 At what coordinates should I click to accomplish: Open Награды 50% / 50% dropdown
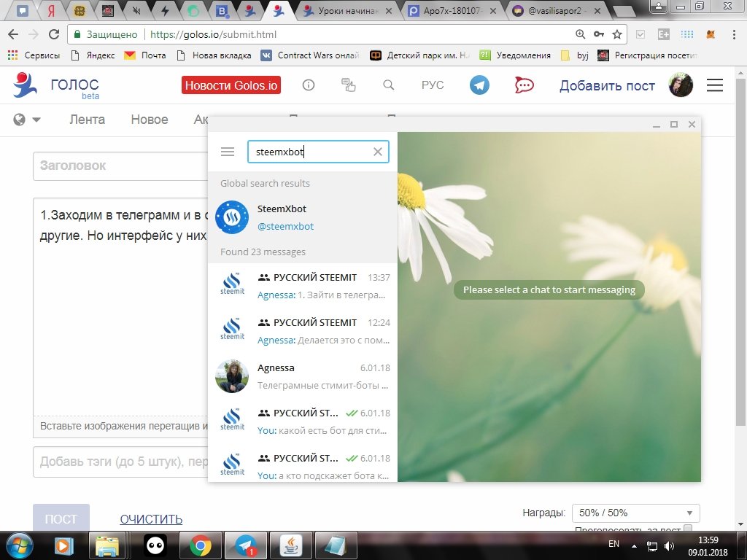coord(635,513)
